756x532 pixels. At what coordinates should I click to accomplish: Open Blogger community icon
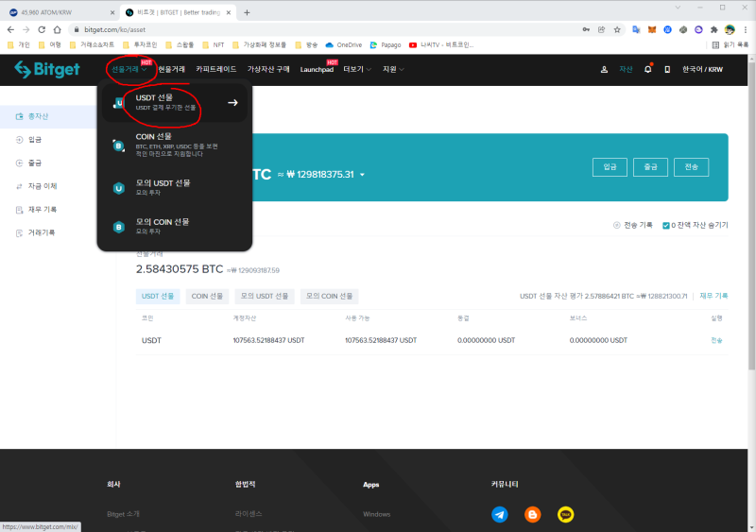[x=533, y=515]
